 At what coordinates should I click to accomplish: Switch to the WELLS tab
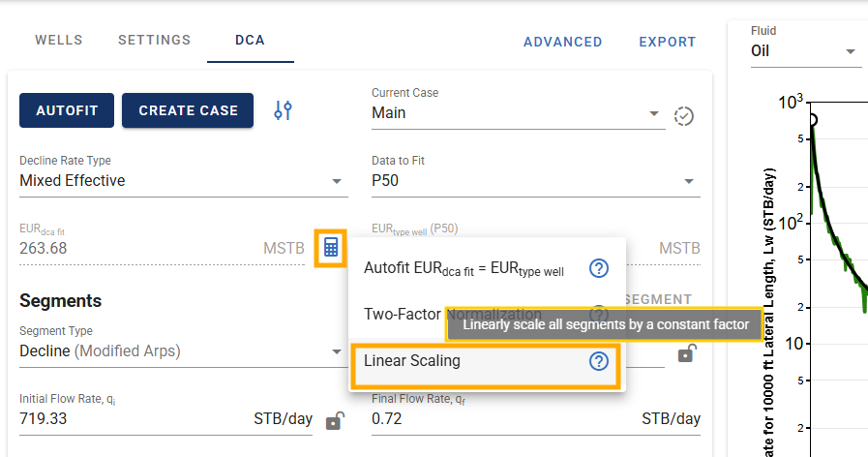(x=59, y=40)
